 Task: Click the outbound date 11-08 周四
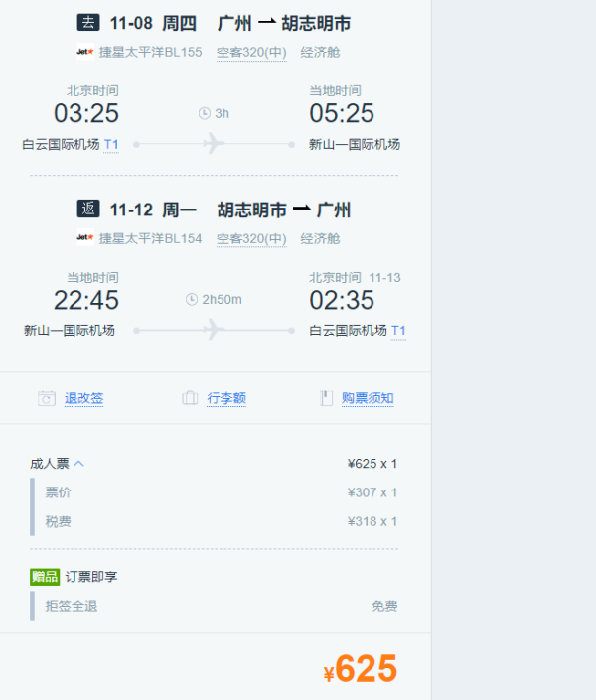[x=153, y=23]
